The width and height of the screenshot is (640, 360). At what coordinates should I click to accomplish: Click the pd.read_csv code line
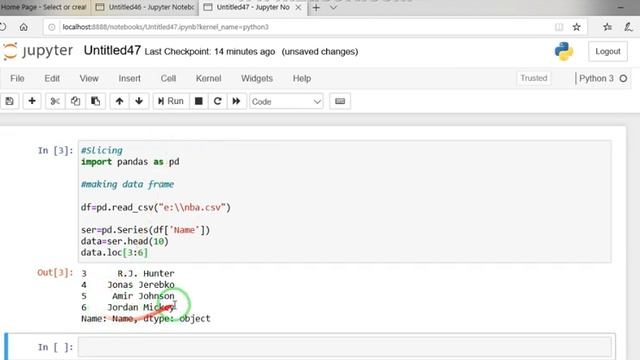tap(156, 207)
